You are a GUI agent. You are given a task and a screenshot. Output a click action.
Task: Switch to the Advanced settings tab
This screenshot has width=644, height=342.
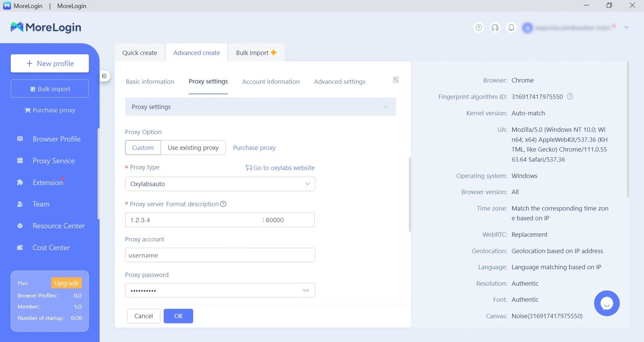coord(339,82)
